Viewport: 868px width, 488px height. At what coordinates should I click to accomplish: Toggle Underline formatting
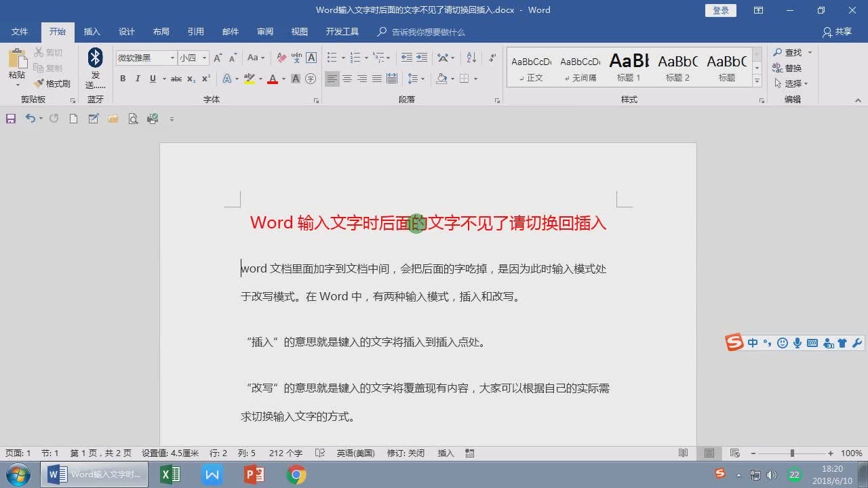point(153,79)
